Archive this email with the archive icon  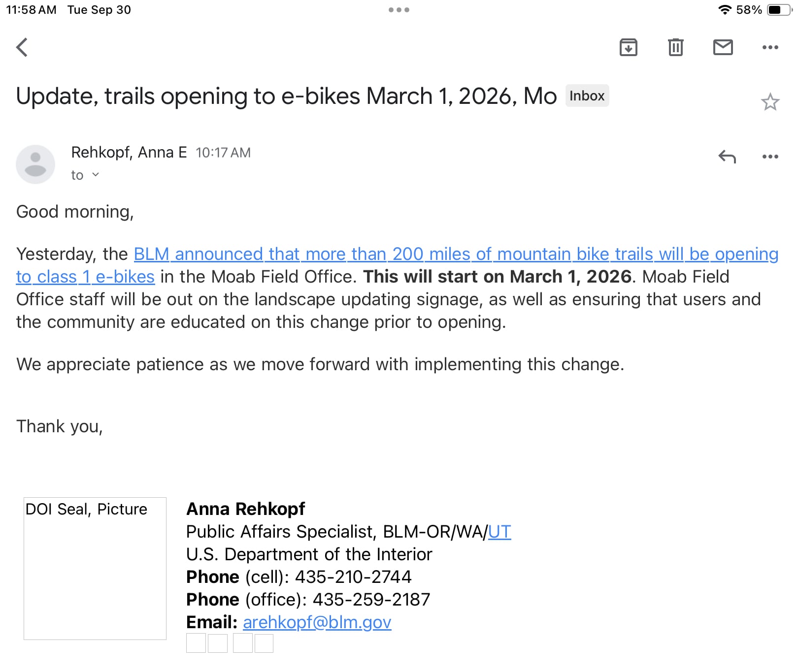point(628,47)
